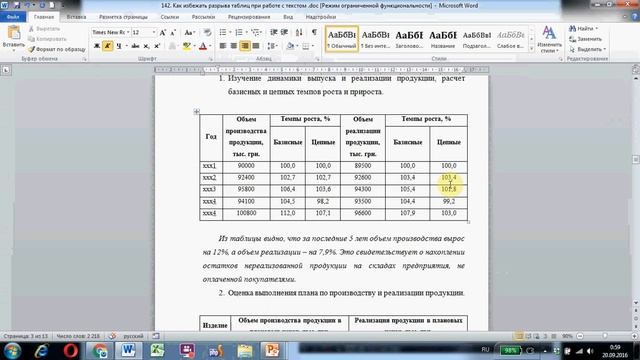Viewport: 640px width, 360px height.
Task: Click table cell 90000 in row xxx1
Action: [x=246, y=166]
